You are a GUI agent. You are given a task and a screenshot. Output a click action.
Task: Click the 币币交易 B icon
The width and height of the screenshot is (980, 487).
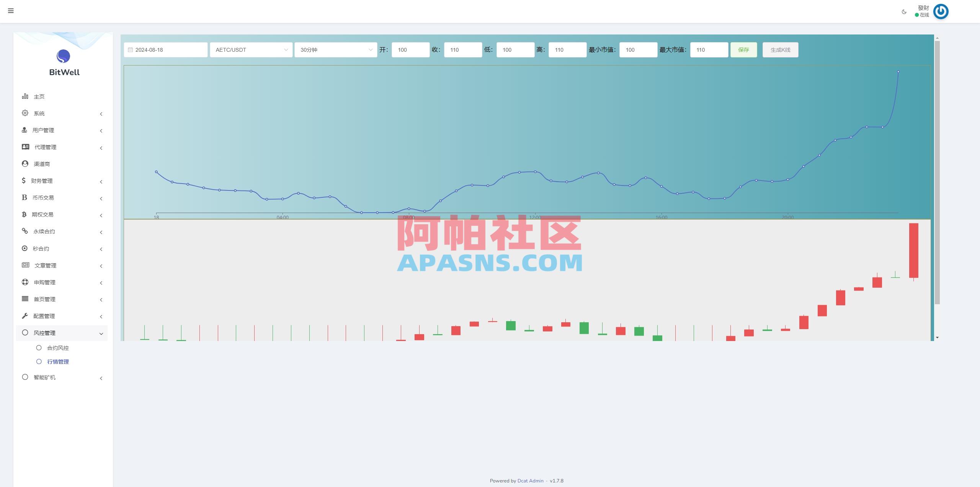coord(24,197)
